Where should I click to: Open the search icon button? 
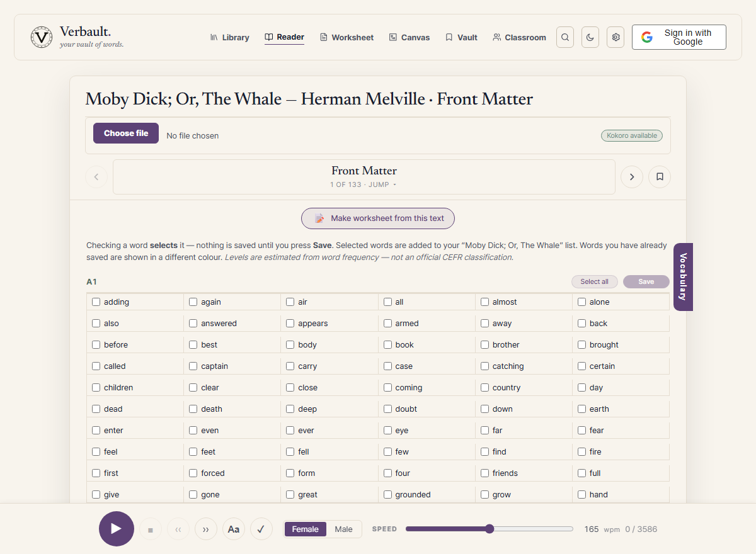tap(565, 37)
